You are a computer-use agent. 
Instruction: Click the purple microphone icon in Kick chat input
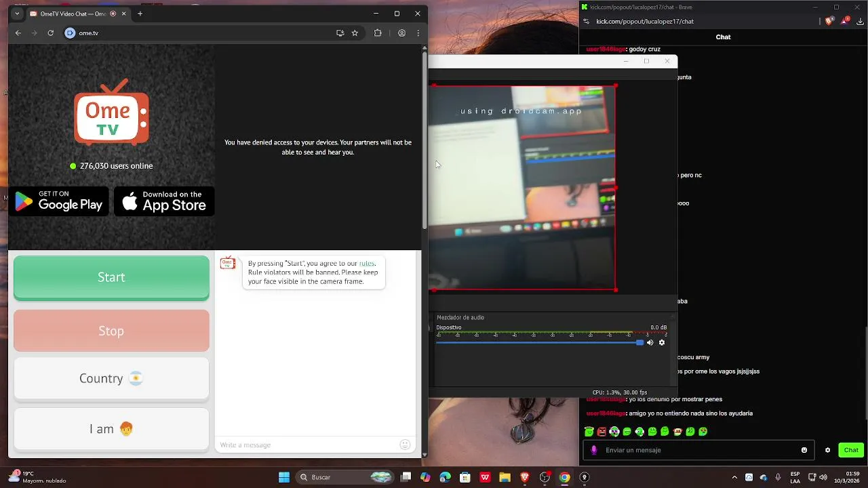click(x=594, y=450)
